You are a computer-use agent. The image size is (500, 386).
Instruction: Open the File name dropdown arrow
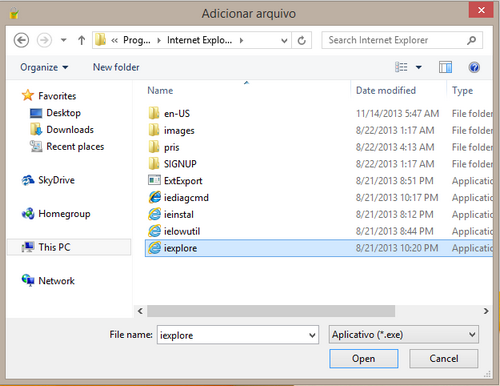point(312,335)
